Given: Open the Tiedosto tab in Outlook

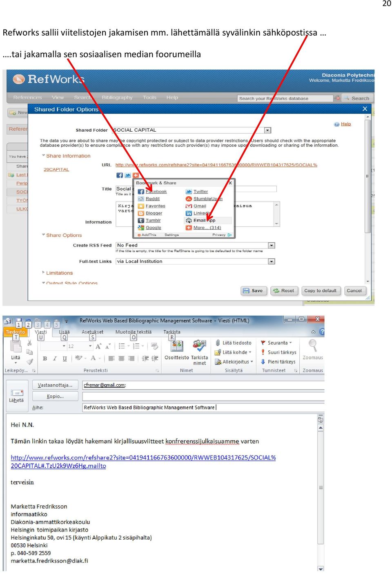Looking at the screenshot, I should (x=15, y=332).
